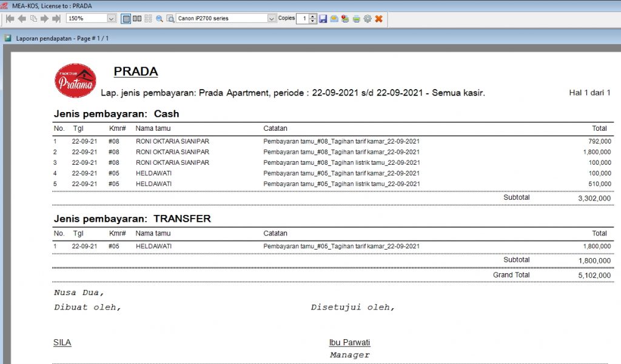Screen dimensions: 621x364
Task: Click the find-in-page search icon
Action: (x=170, y=19)
